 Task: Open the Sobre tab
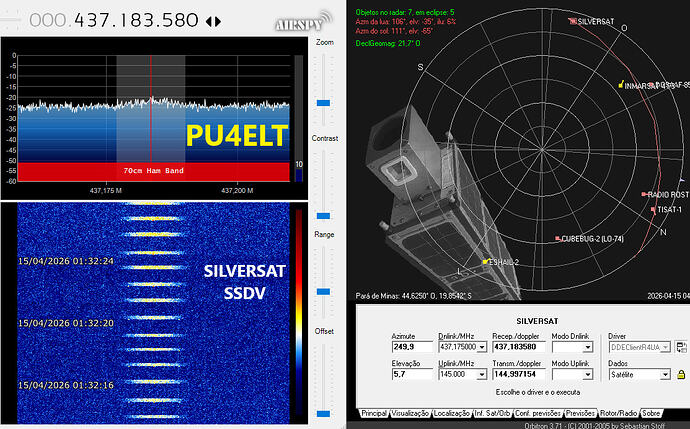click(651, 414)
